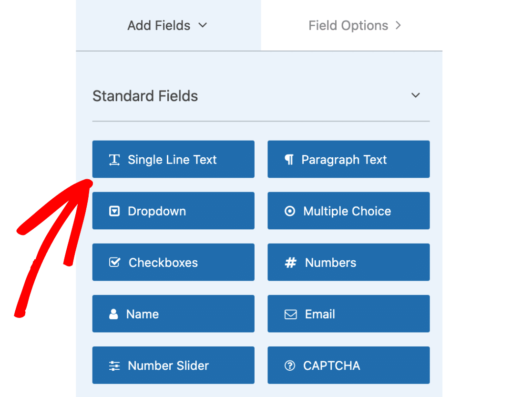Switch to the Add Fields tab
Screen dimensions: 532x397
159,25
